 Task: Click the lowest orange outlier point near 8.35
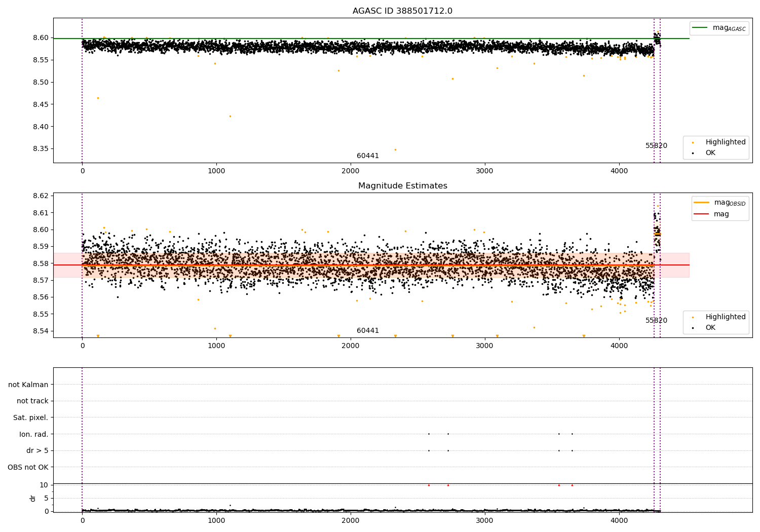click(x=395, y=149)
